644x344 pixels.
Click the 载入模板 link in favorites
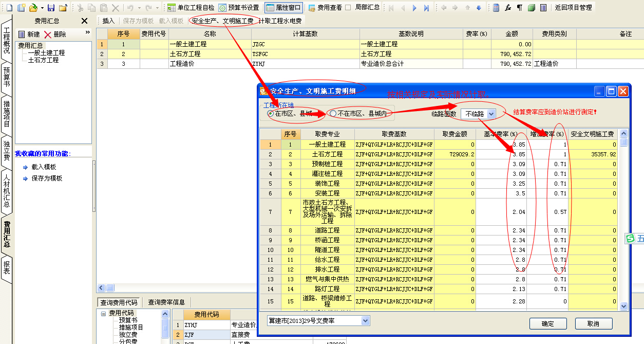43,167
